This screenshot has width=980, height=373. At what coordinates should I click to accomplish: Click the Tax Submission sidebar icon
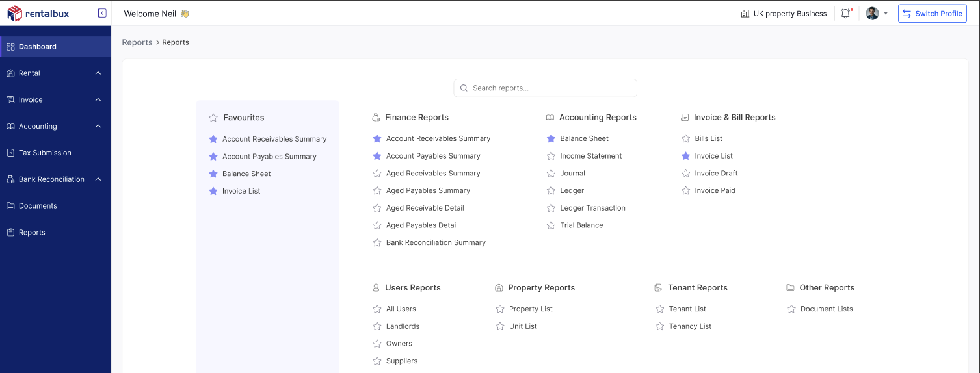click(x=10, y=153)
